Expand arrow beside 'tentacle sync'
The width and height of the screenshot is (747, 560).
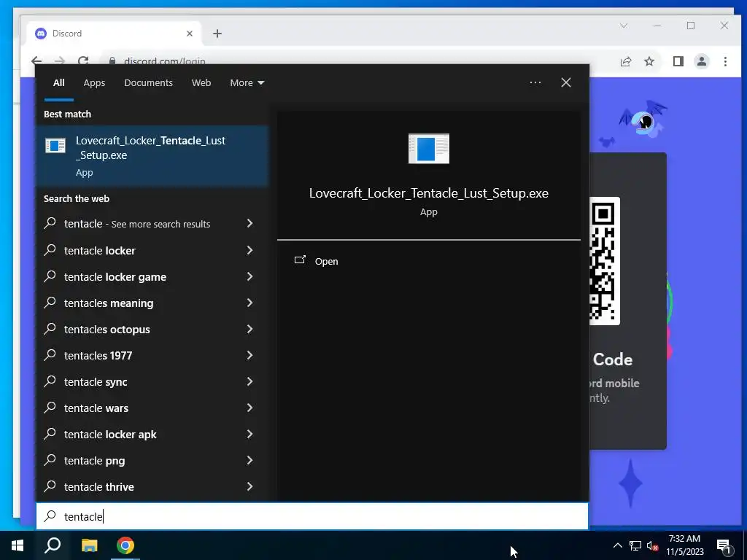point(249,381)
